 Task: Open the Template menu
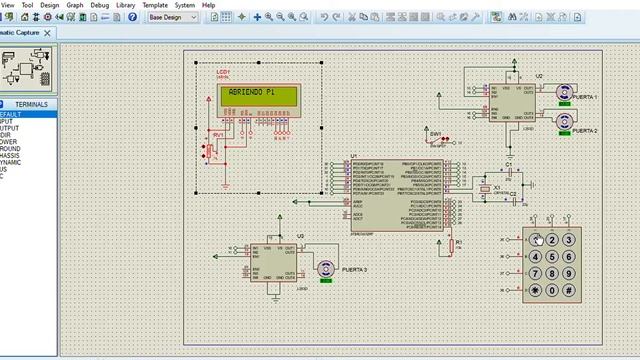[155, 5]
